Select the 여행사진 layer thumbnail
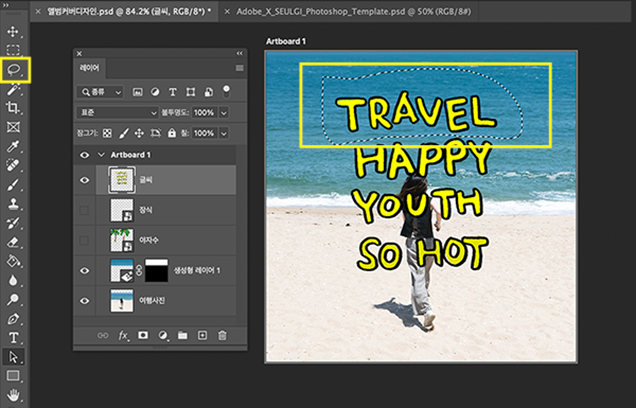The width and height of the screenshot is (636, 408). coord(122,301)
